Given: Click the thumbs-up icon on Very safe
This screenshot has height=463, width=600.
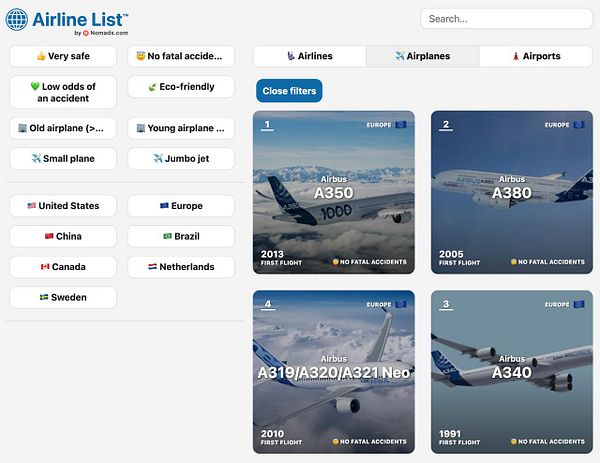Looking at the screenshot, I should click(41, 56).
